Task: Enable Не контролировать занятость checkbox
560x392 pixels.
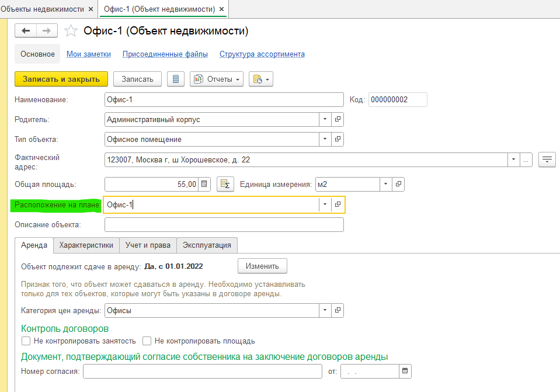Action: pos(26,341)
